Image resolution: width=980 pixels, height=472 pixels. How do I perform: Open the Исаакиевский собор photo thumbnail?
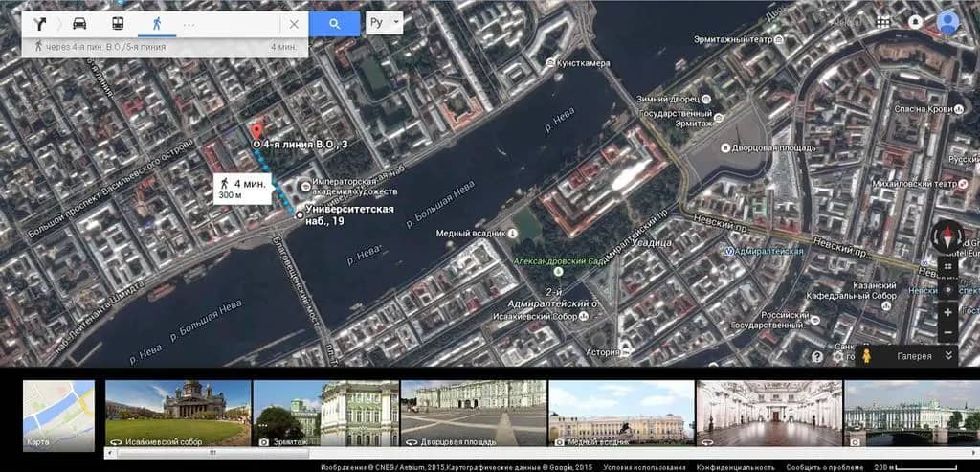coord(178,414)
